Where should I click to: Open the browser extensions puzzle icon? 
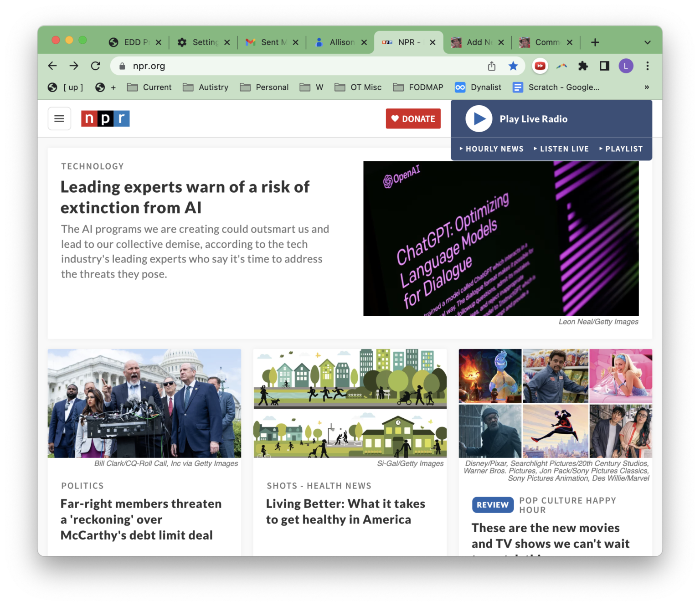pos(583,66)
